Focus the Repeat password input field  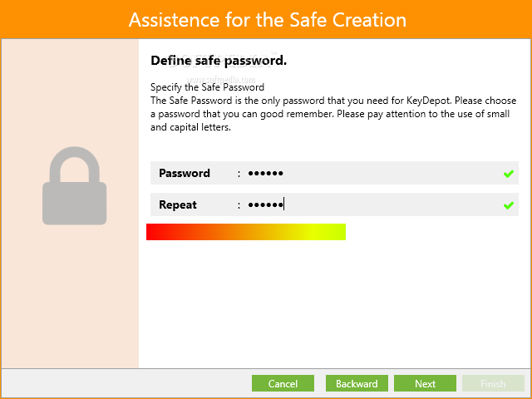tap(372, 204)
